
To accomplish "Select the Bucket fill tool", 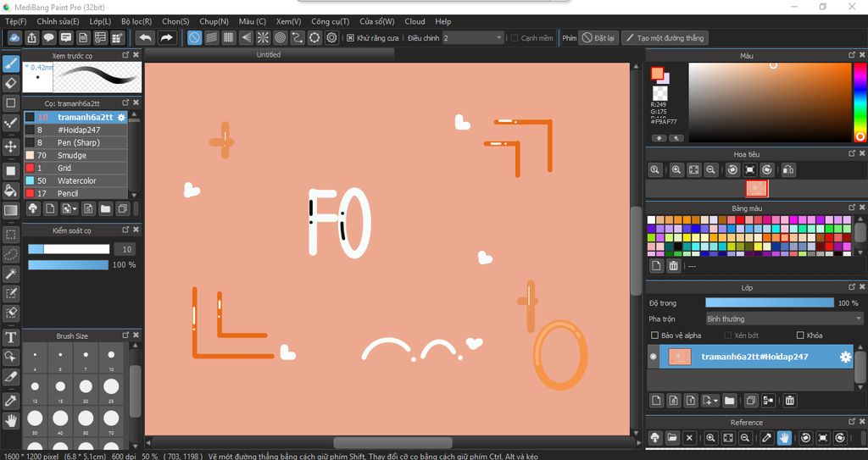I will tap(10, 191).
